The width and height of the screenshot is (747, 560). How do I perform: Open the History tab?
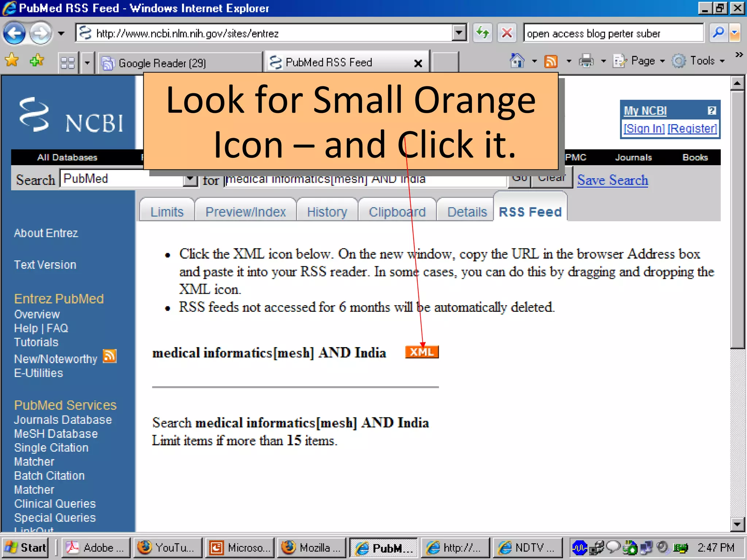[x=327, y=211]
